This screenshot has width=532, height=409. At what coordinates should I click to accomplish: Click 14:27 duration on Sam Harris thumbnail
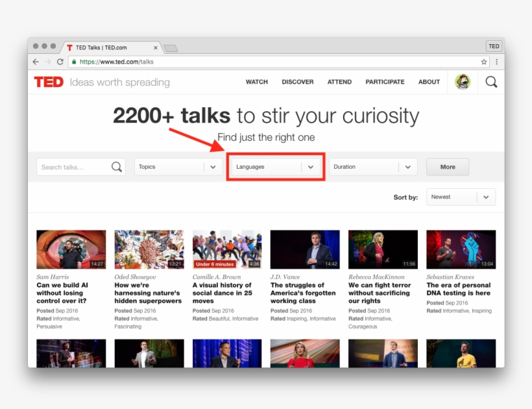(x=97, y=264)
